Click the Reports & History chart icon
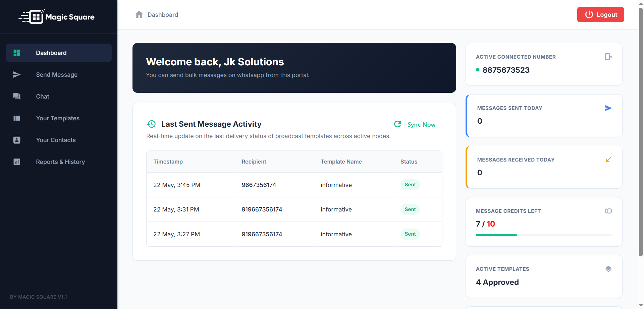 click(x=17, y=162)
